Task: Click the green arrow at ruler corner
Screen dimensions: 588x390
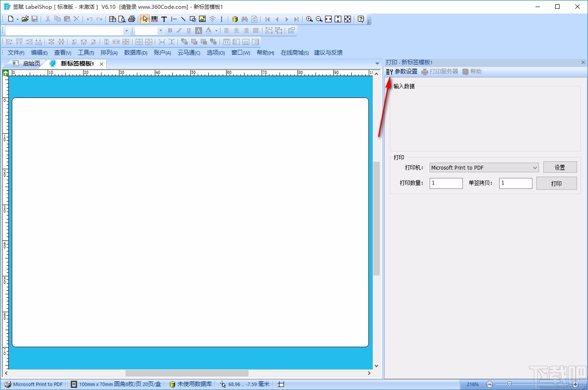Action: [6, 73]
